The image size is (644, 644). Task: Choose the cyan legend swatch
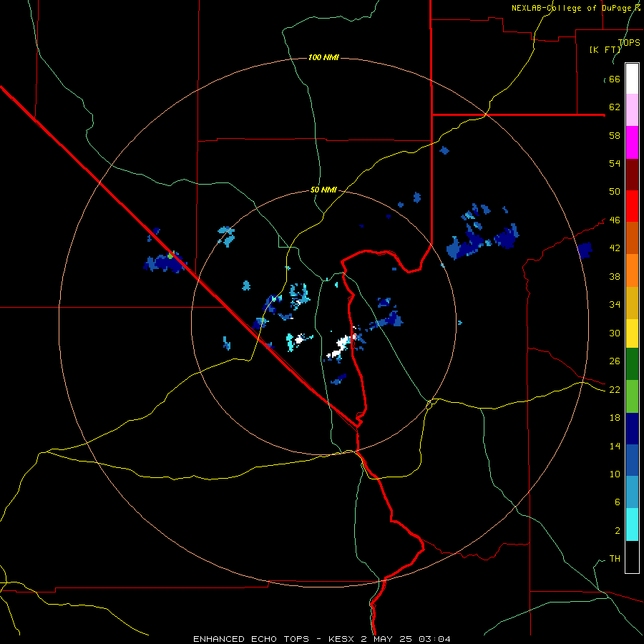[632, 525]
